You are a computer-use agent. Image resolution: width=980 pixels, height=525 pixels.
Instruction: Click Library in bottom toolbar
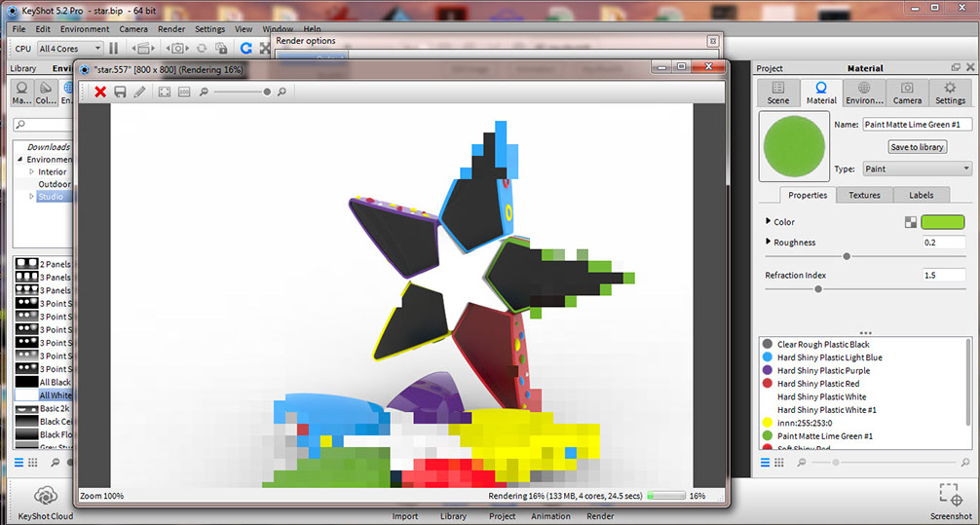pos(453,516)
